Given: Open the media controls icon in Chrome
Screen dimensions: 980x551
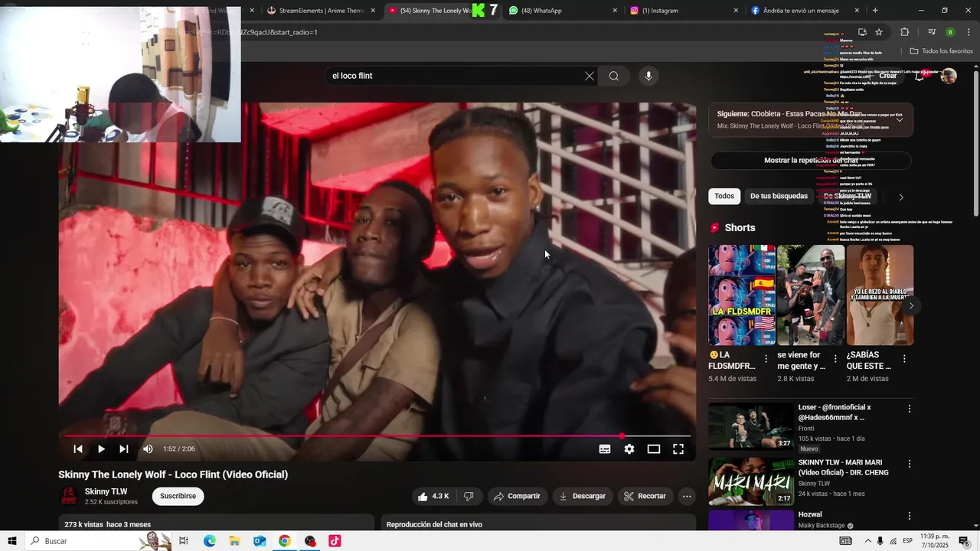Looking at the screenshot, I should point(932,32).
